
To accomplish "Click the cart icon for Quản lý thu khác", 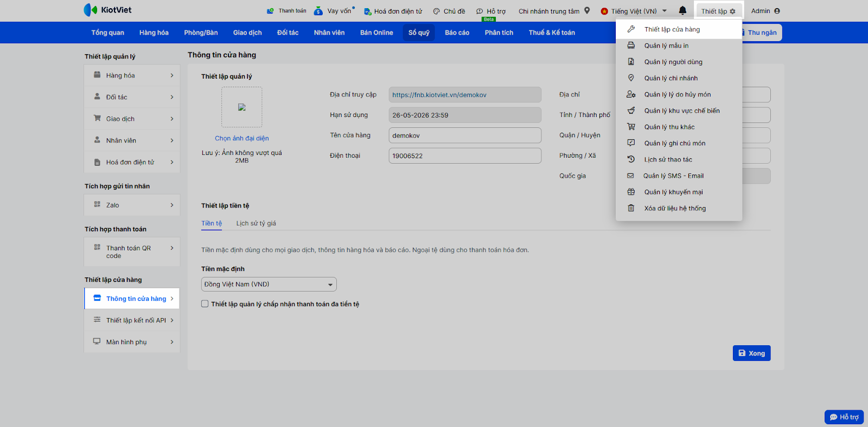I will coord(631,127).
